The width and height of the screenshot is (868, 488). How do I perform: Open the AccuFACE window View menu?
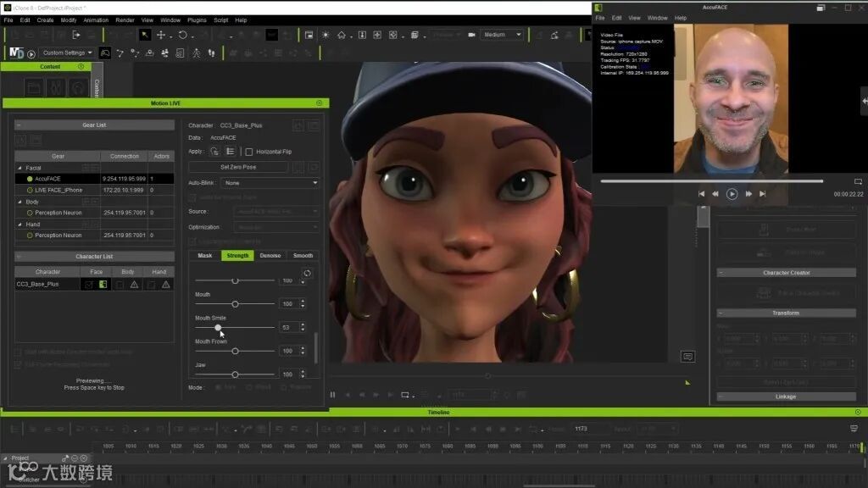point(634,19)
